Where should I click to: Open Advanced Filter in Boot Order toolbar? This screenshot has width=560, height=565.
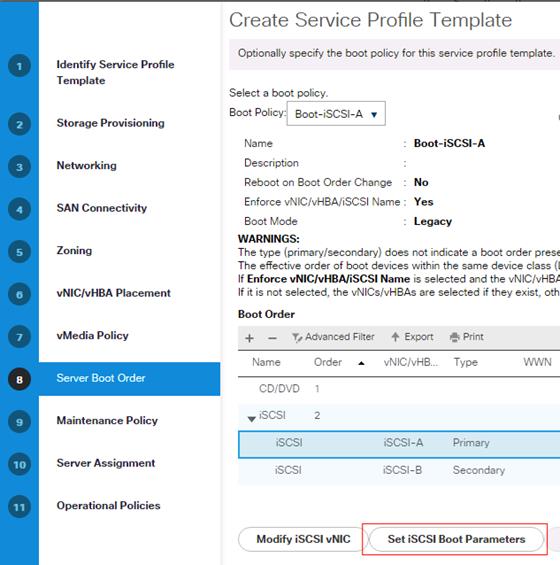pos(333,337)
